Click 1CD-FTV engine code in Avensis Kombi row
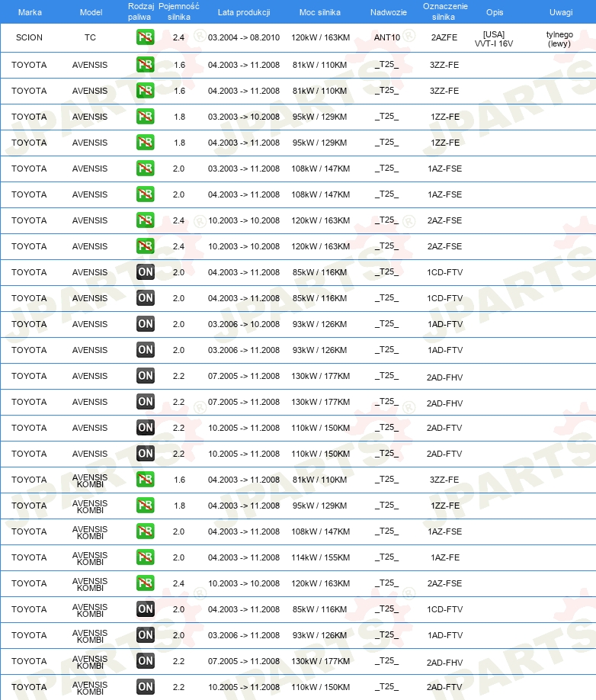The width and height of the screenshot is (596, 700). [x=444, y=609]
